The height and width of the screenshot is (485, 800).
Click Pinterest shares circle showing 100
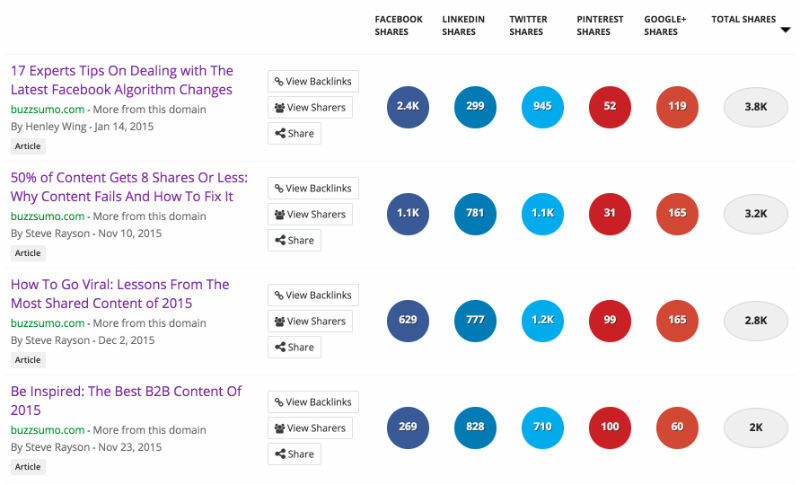click(610, 428)
